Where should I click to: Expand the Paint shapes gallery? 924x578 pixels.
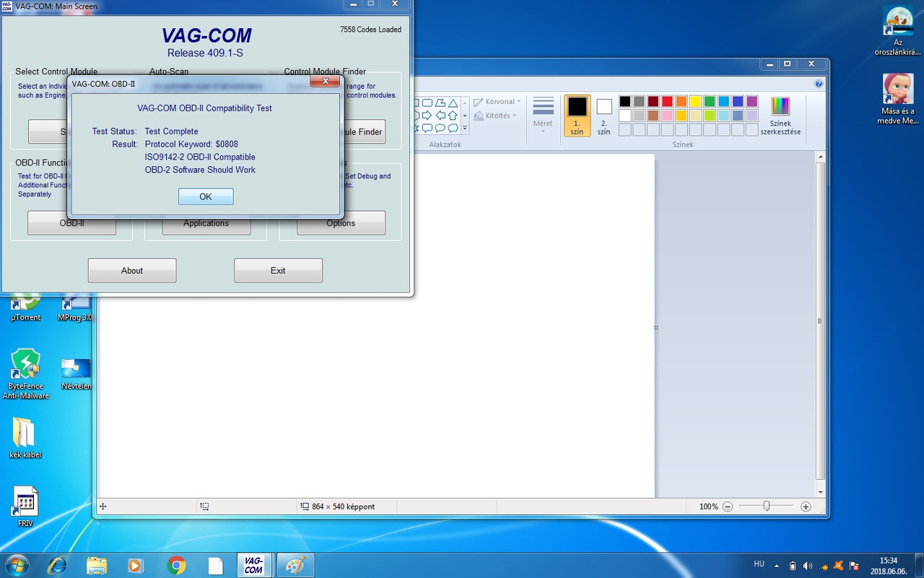[465, 129]
